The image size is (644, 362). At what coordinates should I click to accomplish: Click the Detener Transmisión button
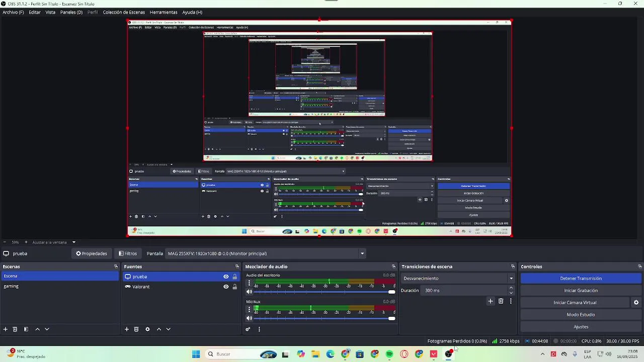[581, 279]
